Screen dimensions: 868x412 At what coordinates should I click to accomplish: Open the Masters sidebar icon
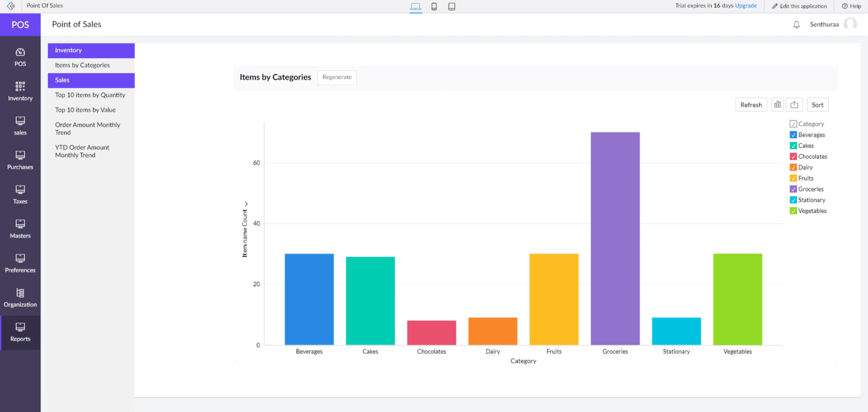click(x=20, y=228)
